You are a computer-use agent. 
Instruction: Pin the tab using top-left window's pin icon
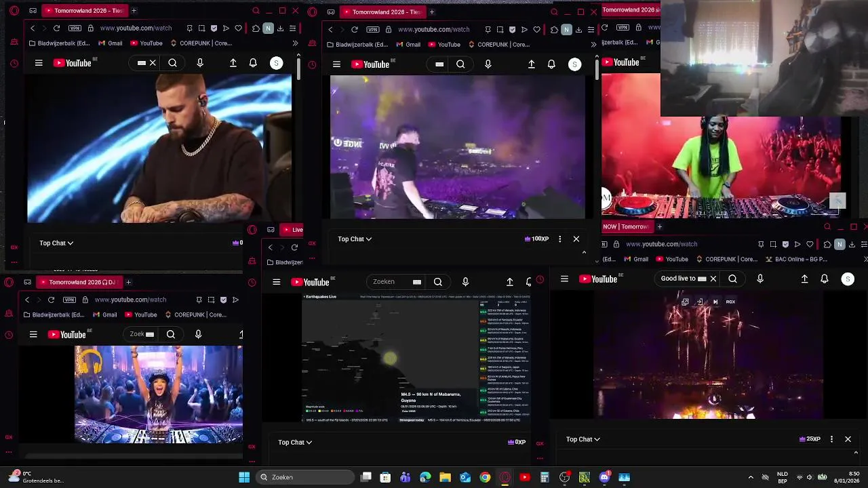190,28
